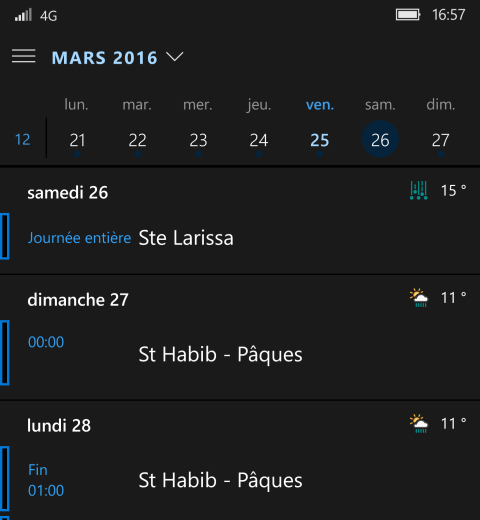This screenshot has width=480, height=520.
Task: Select Sunday 27 in the week strip
Action: pyautogui.click(x=441, y=140)
